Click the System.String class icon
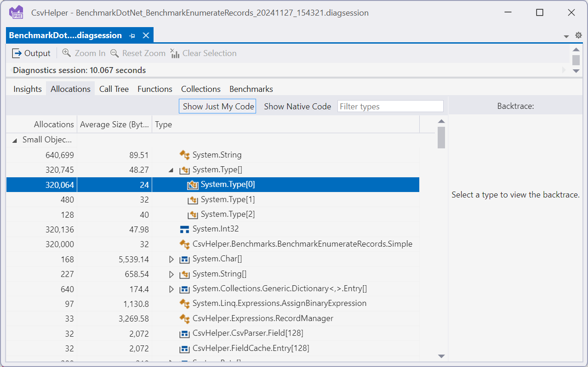Viewport: 588px width, 367px height. 184,155
